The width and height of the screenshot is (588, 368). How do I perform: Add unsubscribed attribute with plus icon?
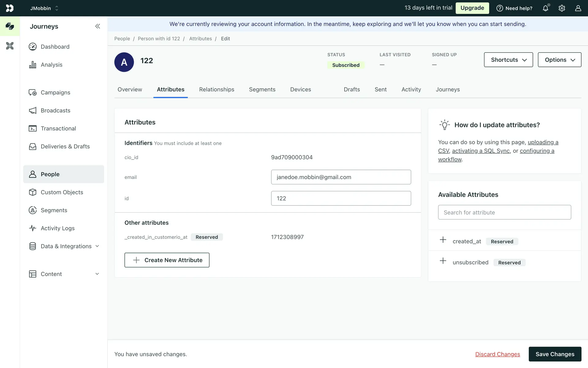tap(443, 261)
